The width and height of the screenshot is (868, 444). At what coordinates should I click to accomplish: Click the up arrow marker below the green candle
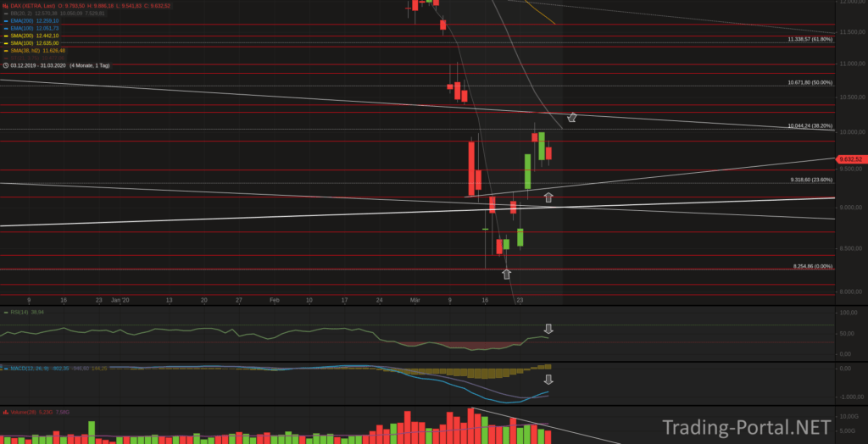[548, 197]
